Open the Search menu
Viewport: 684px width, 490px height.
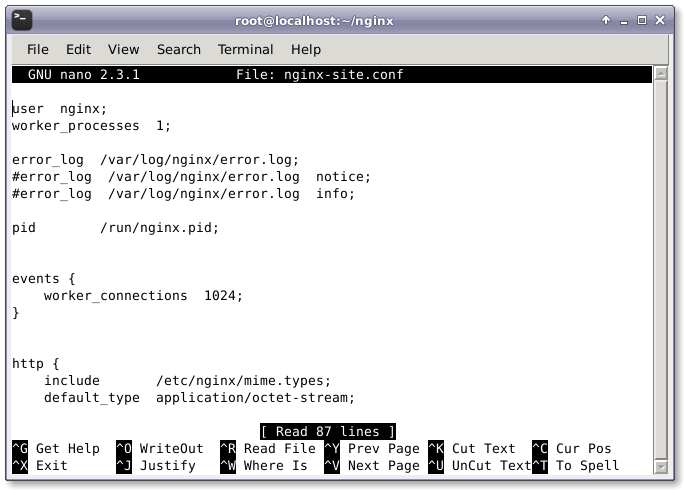pyautogui.click(x=178, y=49)
